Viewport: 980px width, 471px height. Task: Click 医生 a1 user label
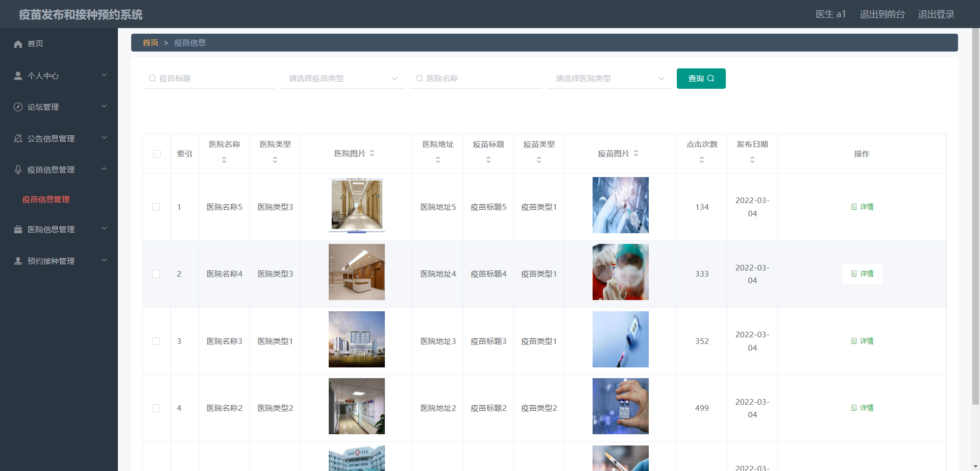click(x=830, y=14)
